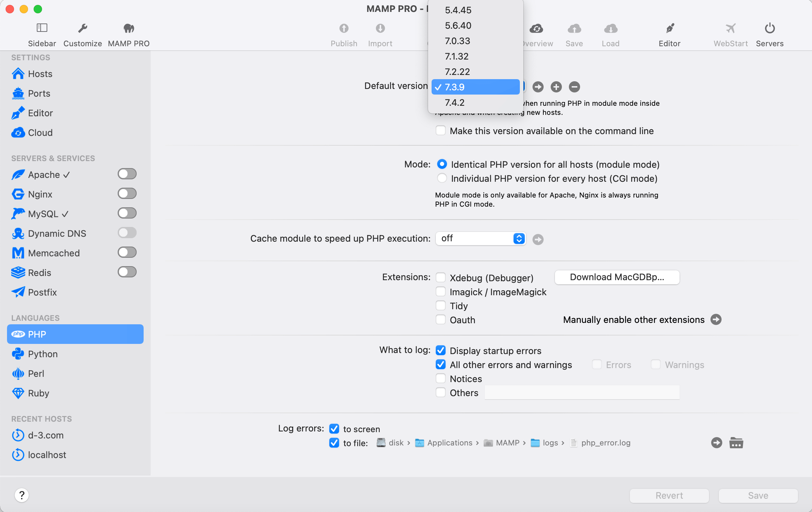812x512 pixels.
Task: Click the help question mark button
Action: pos(22,495)
